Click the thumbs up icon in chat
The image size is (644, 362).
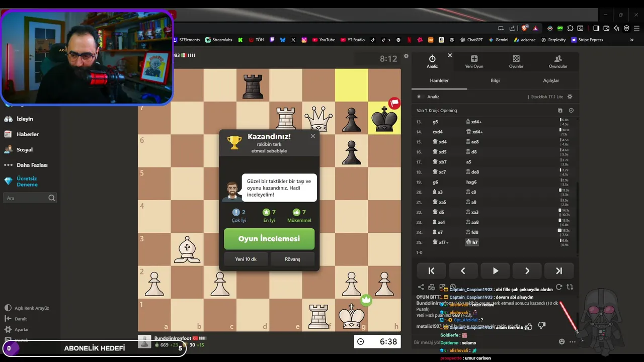[x=529, y=326]
